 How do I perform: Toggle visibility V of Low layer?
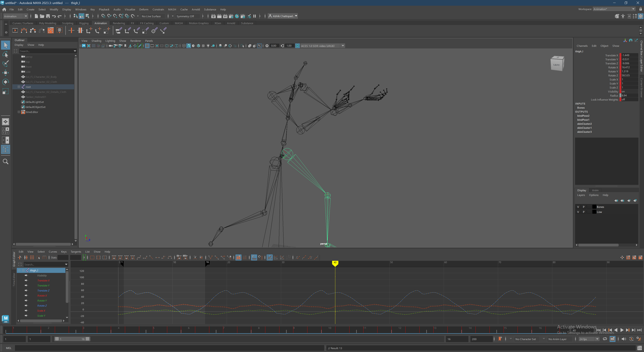click(x=578, y=212)
